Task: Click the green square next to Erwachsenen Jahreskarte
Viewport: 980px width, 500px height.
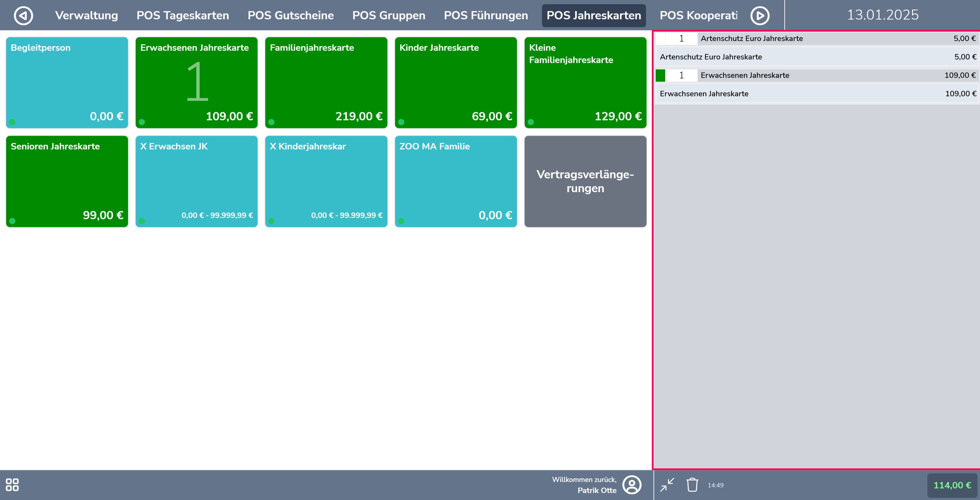Action: 660,75
